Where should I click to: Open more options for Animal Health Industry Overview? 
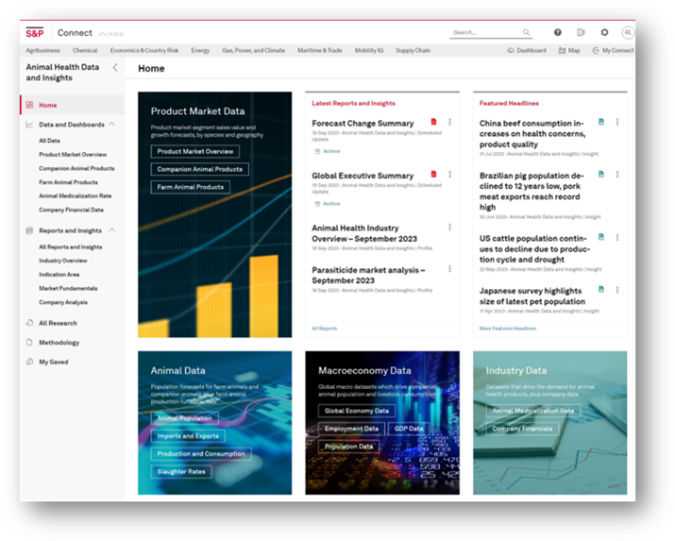tap(450, 227)
